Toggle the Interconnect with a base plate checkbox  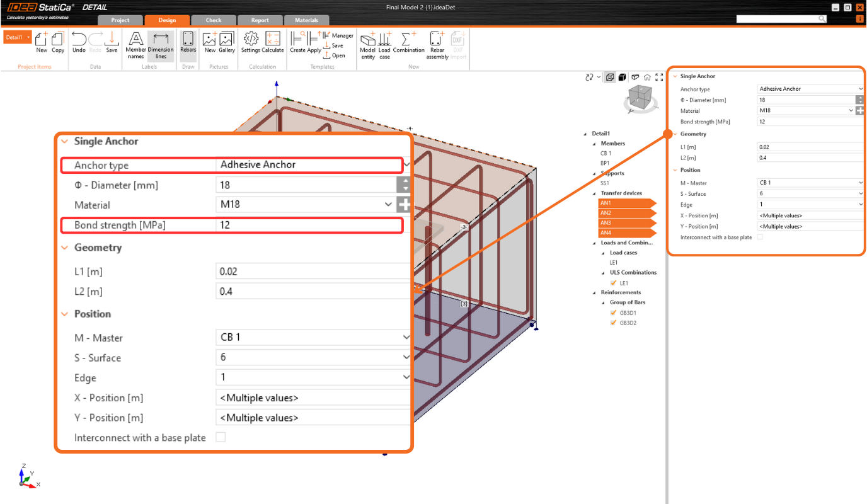tap(221, 437)
